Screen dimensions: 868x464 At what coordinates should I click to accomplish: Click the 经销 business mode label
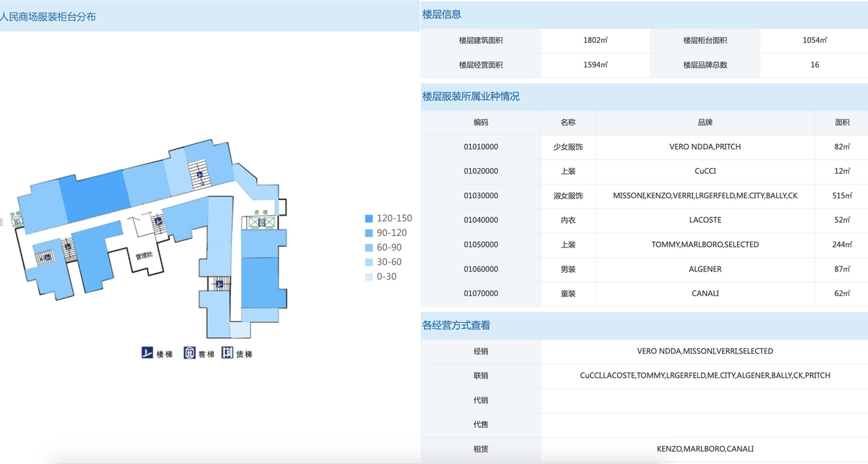pos(481,351)
